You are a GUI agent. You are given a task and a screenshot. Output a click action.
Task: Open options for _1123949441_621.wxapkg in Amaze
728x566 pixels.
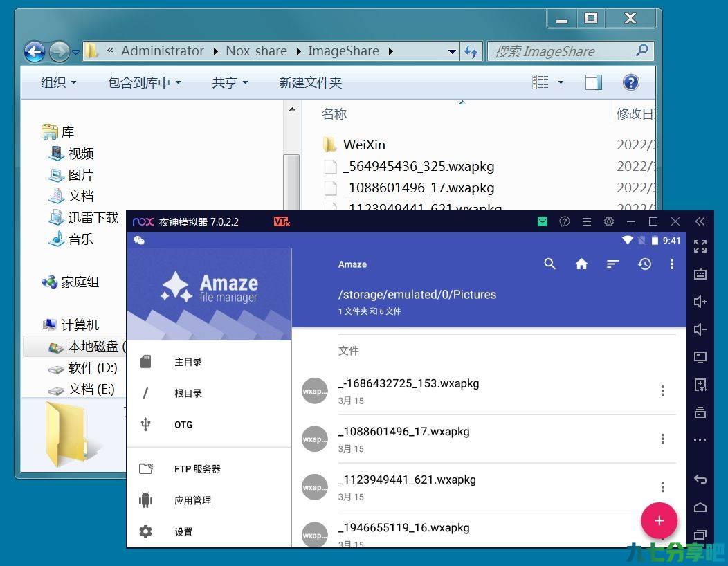click(x=662, y=486)
